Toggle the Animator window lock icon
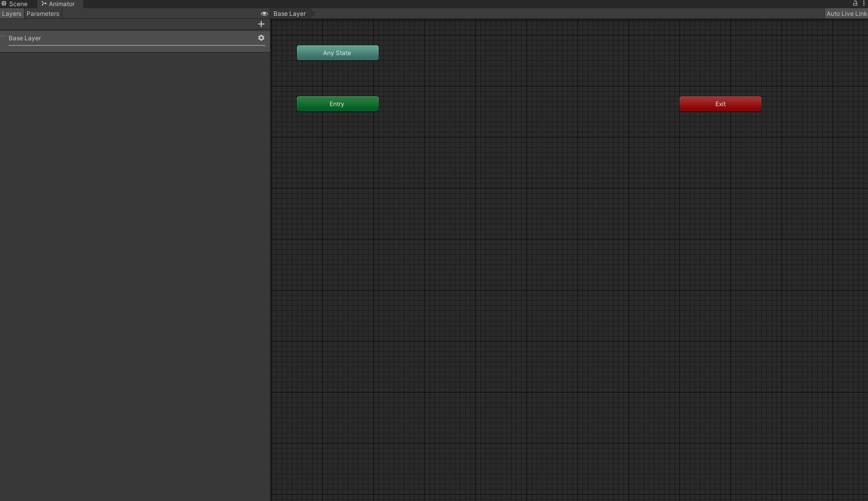Image resolution: width=868 pixels, height=501 pixels. coord(855,3)
